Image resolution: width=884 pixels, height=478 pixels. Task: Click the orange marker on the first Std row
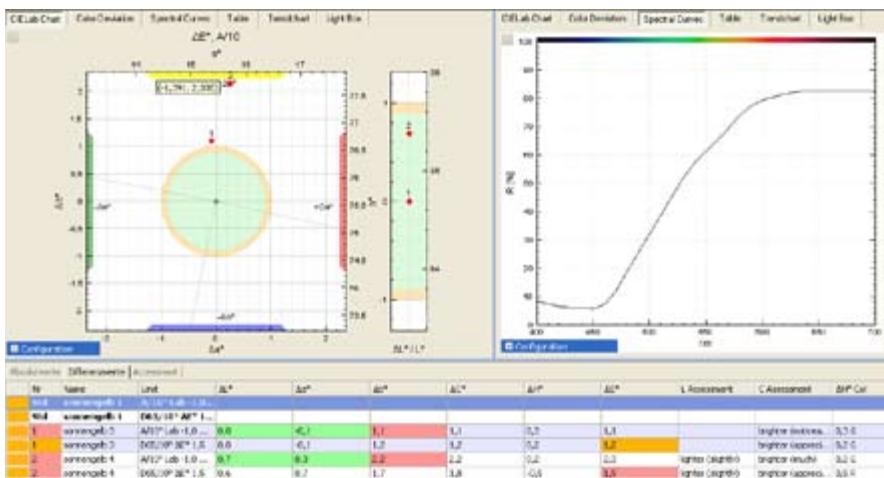pyautogui.click(x=16, y=402)
